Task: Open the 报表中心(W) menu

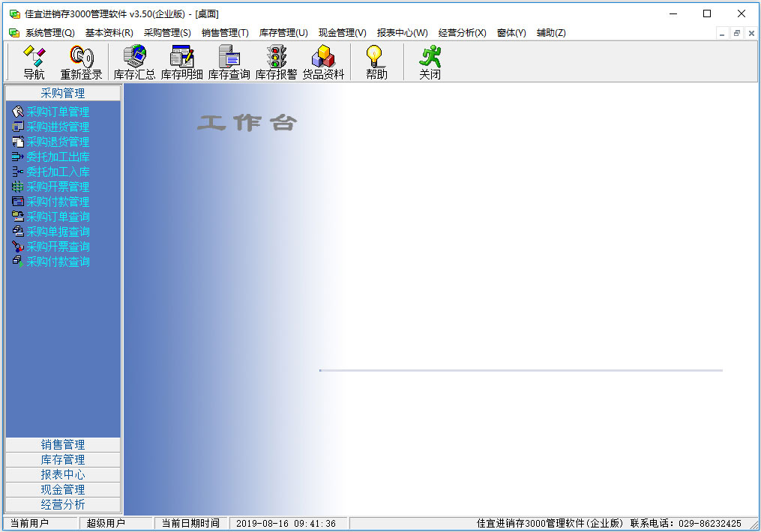Action: (x=403, y=33)
